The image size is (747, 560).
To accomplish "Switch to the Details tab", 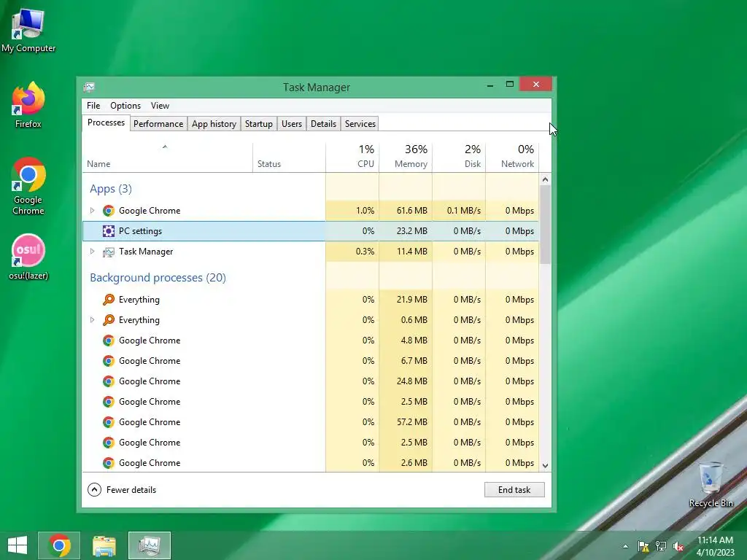I will [323, 124].
